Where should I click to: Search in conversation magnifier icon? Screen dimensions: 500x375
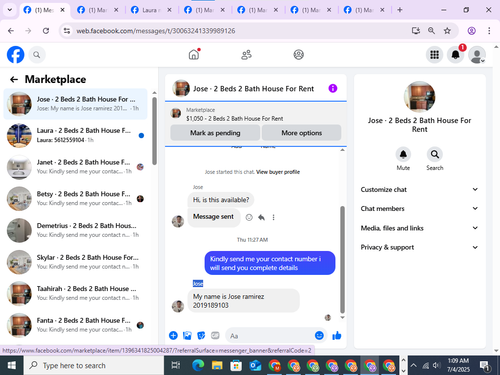tap(435, 154)
